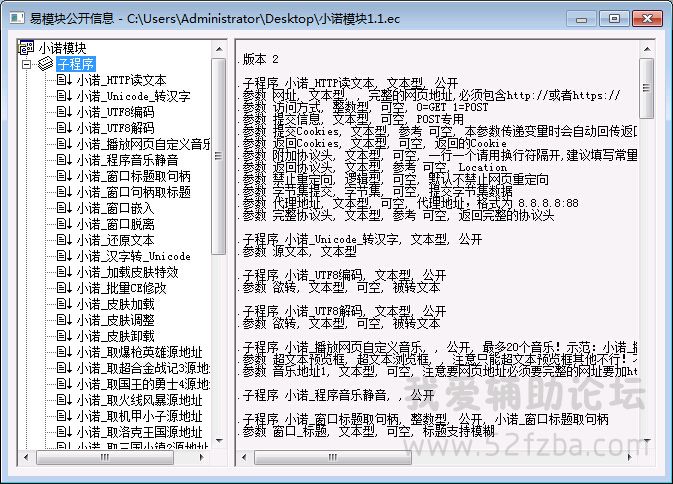The width and height of the screenshot is (673, 484).
Task: Select 小诺_还原文本 tree item
Action: pyautogui.click(x=115, y=240)
